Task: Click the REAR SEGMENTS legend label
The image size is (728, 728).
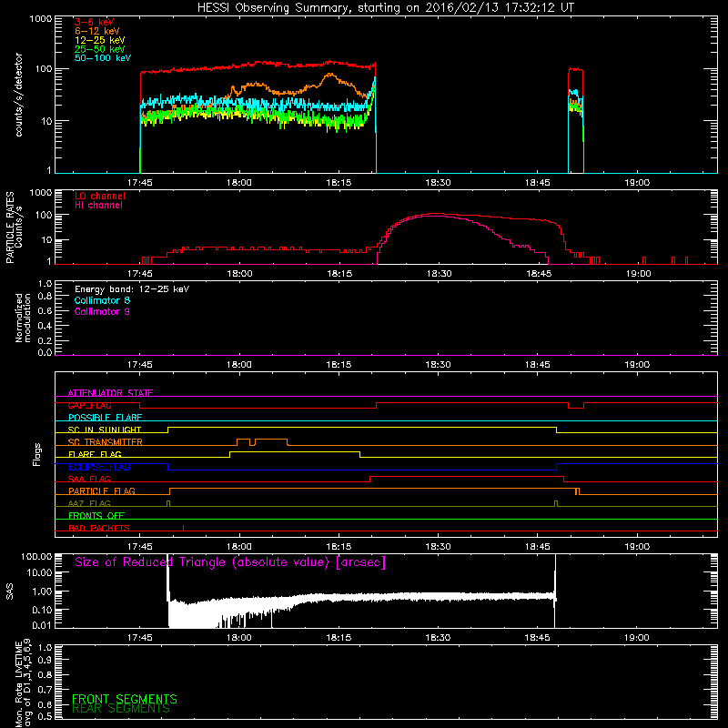Action: coord(121,709)
